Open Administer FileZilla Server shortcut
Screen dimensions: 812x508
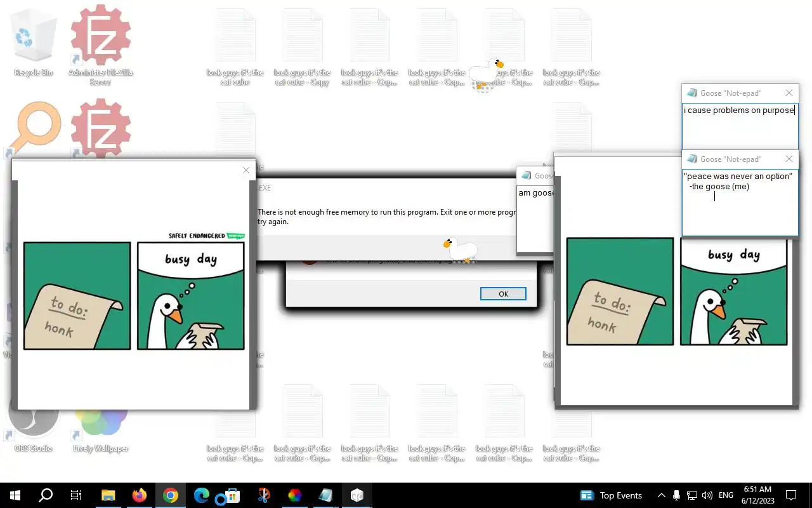coord(100,44)
